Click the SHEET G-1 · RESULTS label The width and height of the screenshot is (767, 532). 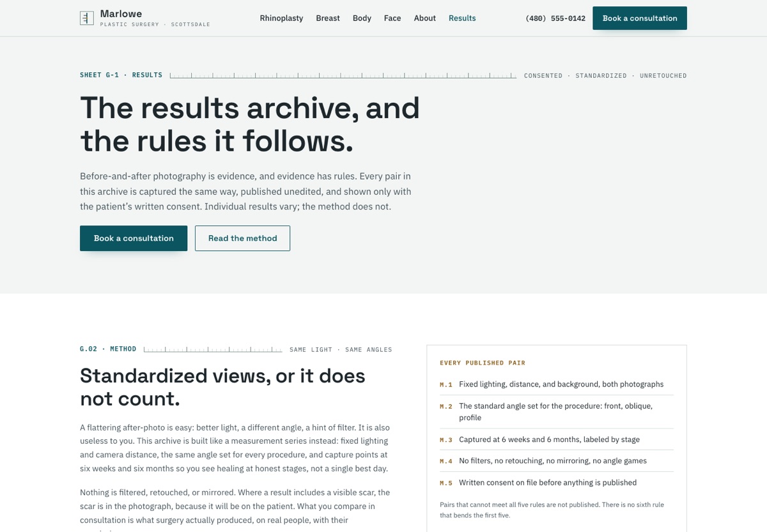[121, 75]
